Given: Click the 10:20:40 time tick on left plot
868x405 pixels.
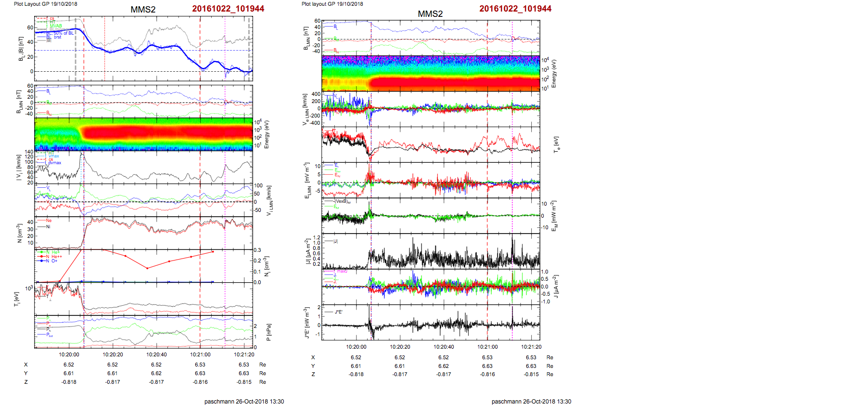Looking at the screenshot, I should tap(156, 354).
